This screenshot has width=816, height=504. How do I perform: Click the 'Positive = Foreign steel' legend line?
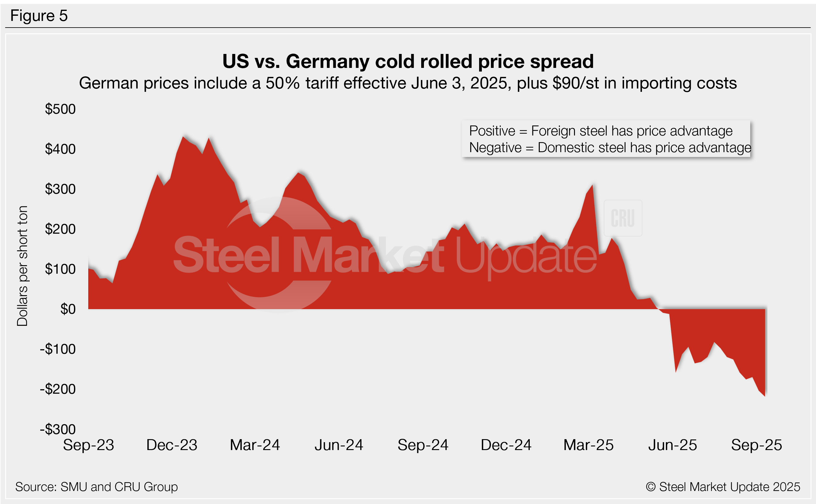(600, 131)
